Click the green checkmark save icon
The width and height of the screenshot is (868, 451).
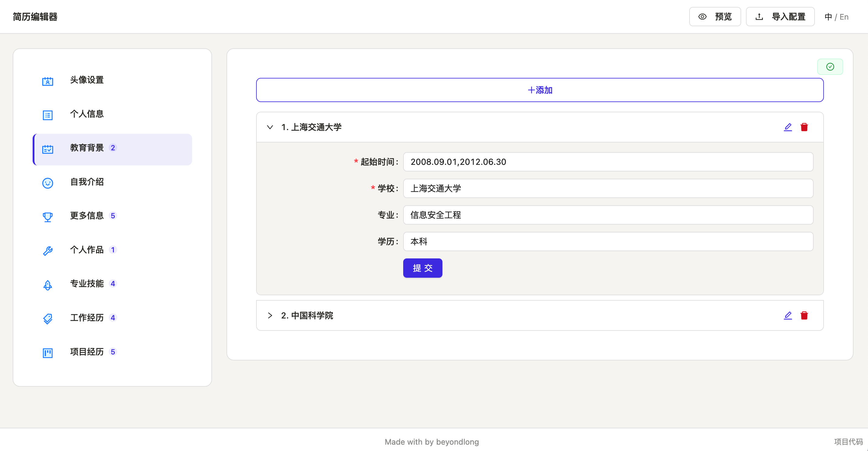tap(830, 67)
